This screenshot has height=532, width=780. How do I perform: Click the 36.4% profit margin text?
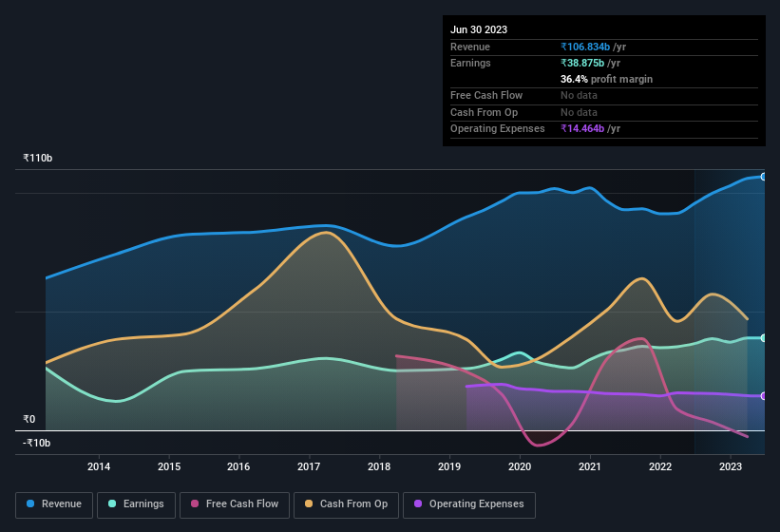click(x=606, y=79)
